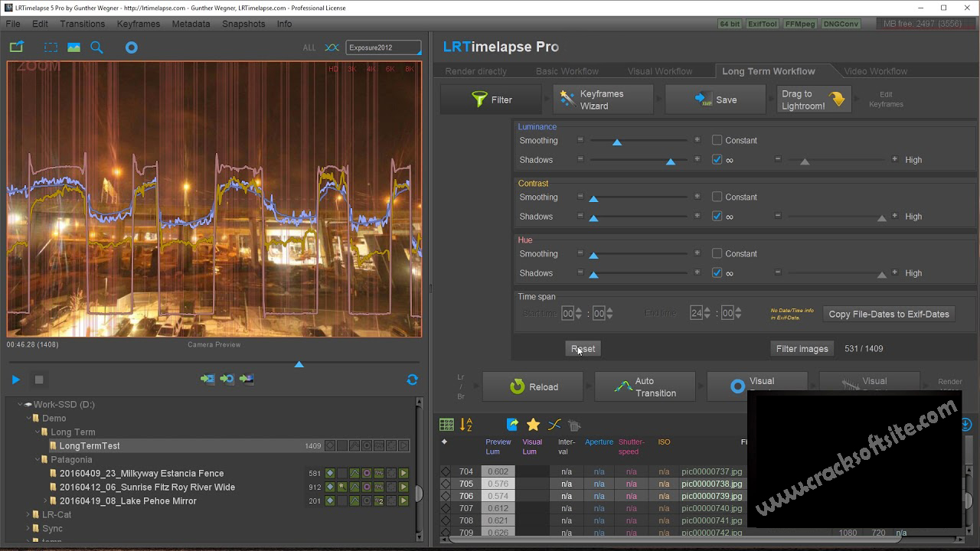The height and width of the screenshot is (551, 980).
Task: Click the green export icon above the preview
Action: coord(16,47)
